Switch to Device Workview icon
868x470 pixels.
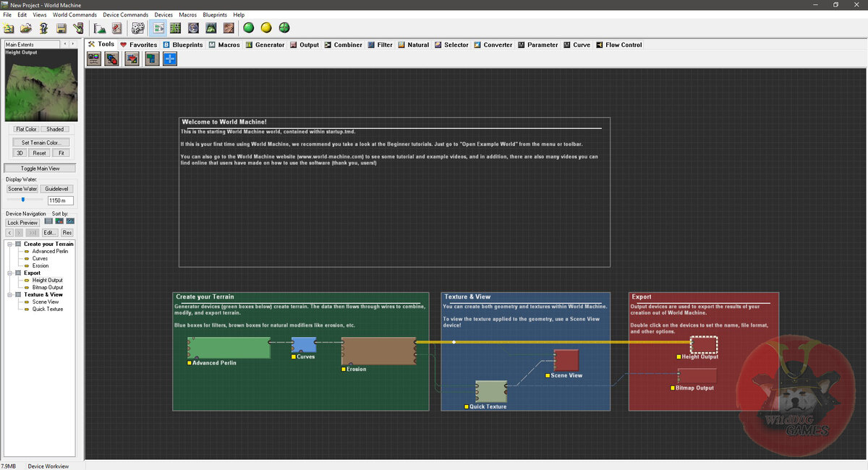[x=158, y=28]
